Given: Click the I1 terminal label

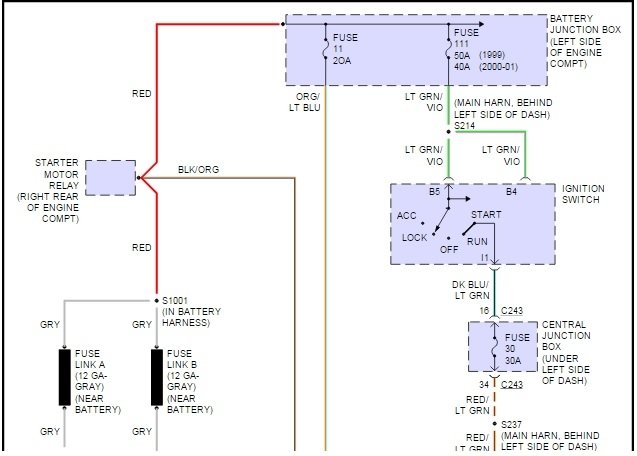Looking at the screenshot, I should point(484,258).
